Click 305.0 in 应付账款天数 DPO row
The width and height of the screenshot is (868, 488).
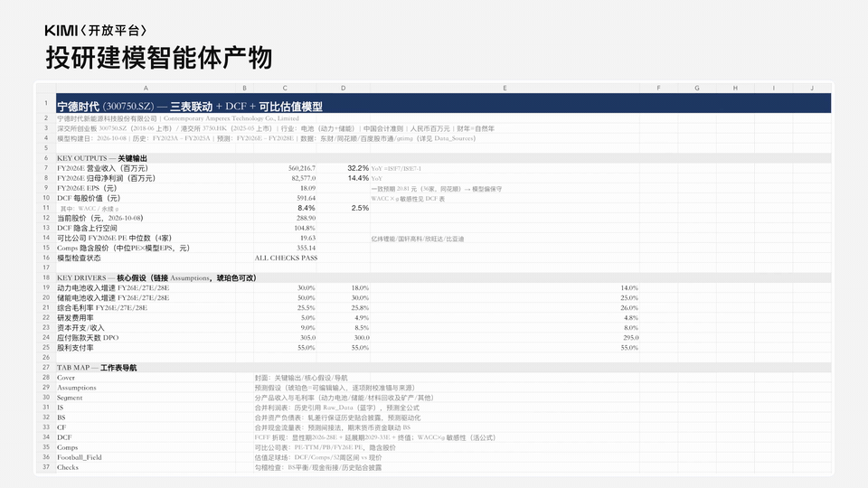[x=307, y=337]
